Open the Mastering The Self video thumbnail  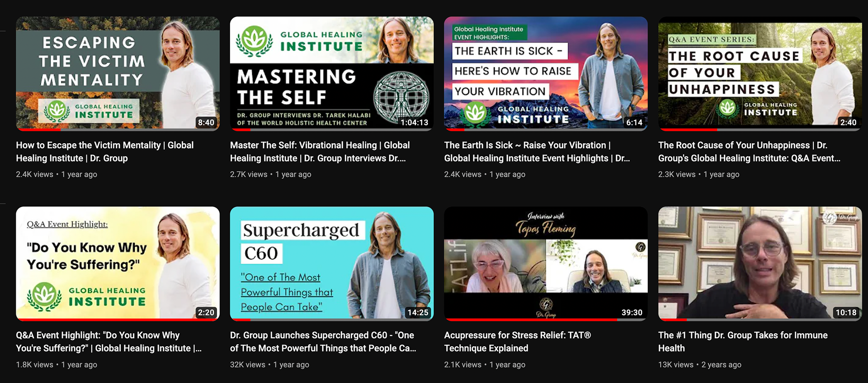click(x=331, y=74)
